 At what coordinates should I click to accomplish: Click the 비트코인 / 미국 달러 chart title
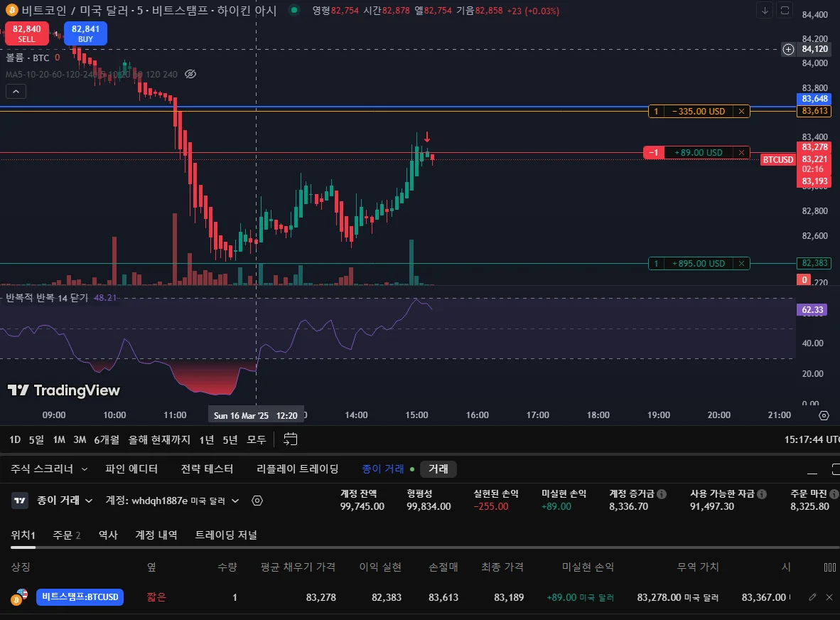tap(75, 10)
